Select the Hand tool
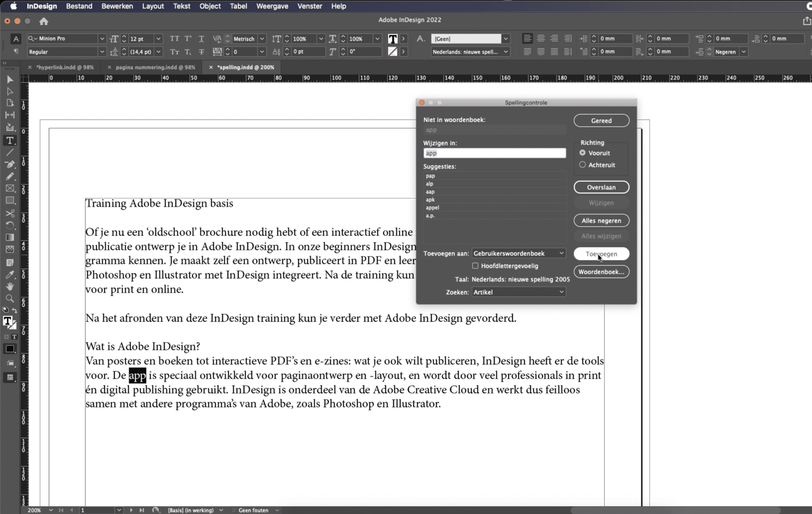The width and height of the screenshot is (812, 514). pos(10,286)
